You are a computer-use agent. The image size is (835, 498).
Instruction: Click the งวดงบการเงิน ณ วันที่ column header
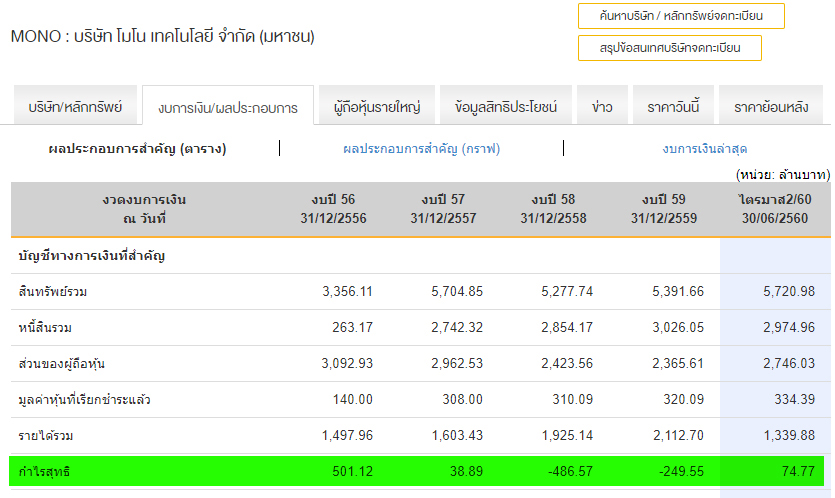coord(144,209)
